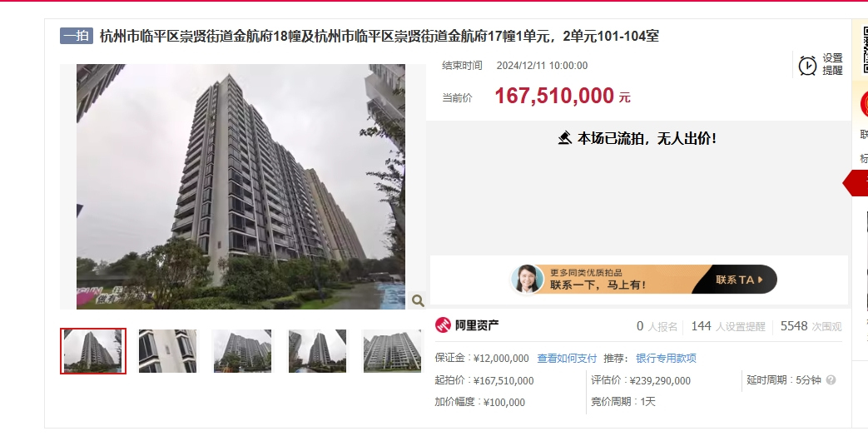The image size is (868, 436).
Task: Click the help question mark beside 延时周期
Action: pos(831,380)
